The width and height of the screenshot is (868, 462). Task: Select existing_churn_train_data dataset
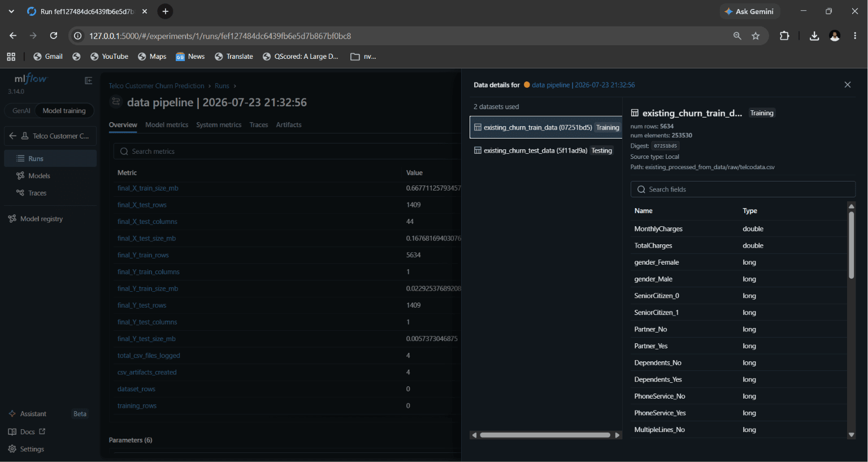coord(546,127)
